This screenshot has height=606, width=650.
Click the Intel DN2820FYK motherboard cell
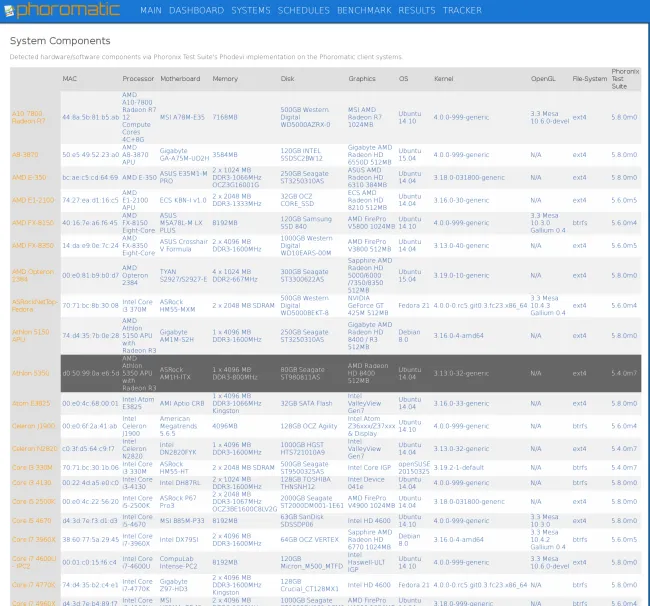(180, 448)
